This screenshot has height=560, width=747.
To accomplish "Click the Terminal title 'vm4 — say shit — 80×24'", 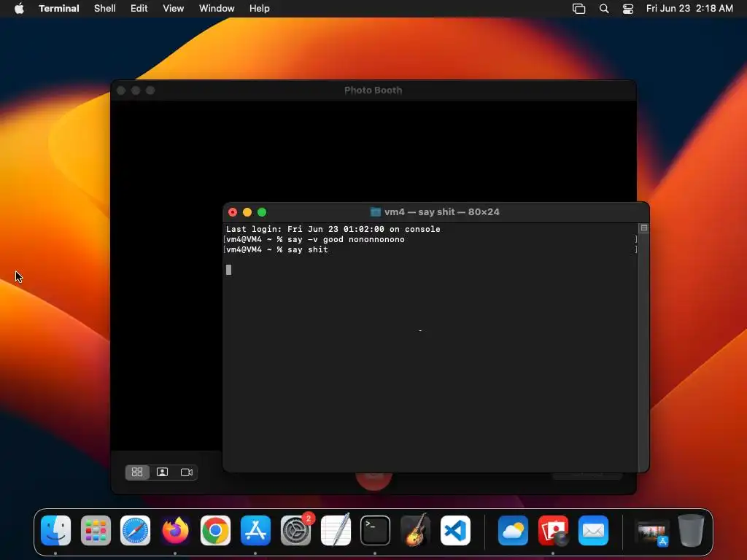I will click(441, 212).
